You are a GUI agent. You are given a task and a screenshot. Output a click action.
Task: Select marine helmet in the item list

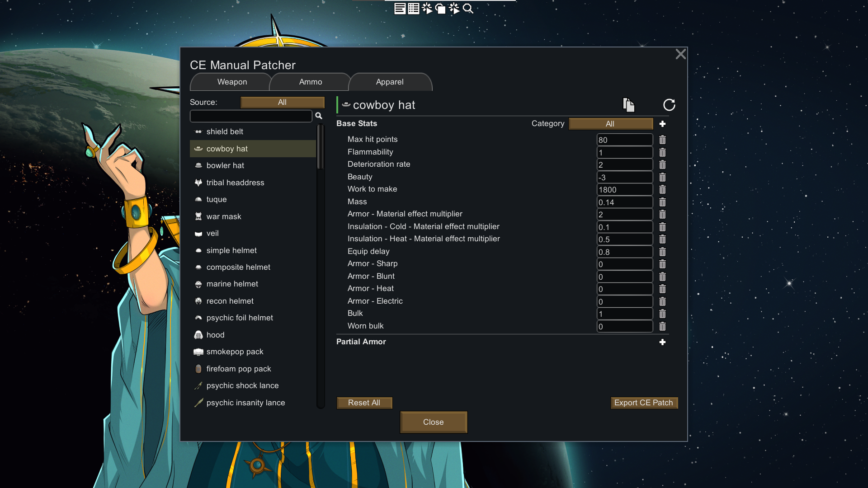(x=253, y=284)
